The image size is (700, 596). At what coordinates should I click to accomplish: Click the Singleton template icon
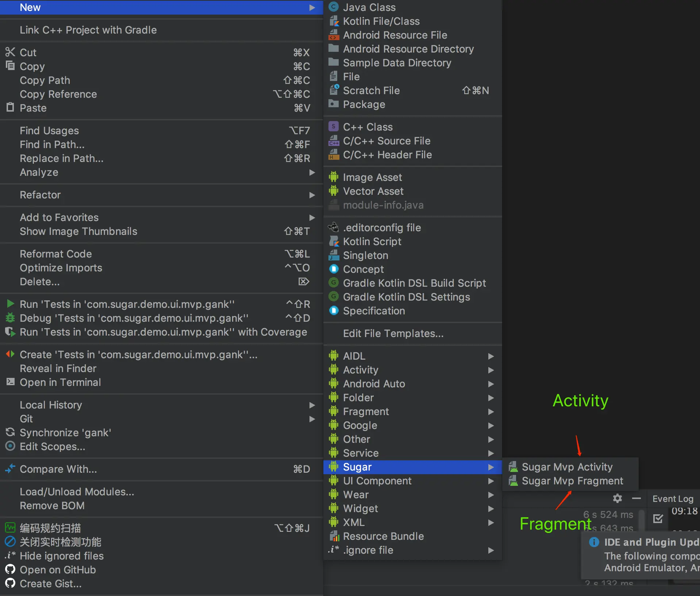(x=334, y=255)
